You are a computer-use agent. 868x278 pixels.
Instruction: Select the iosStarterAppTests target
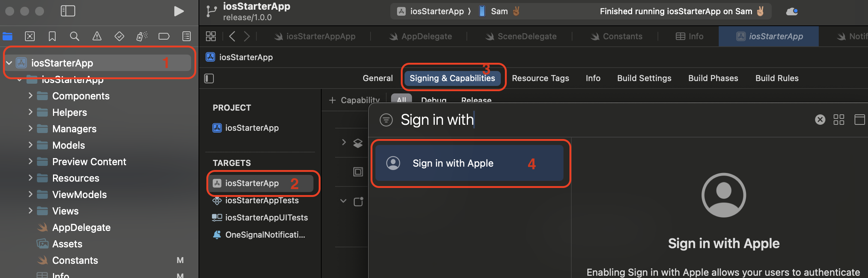point(256,200)
